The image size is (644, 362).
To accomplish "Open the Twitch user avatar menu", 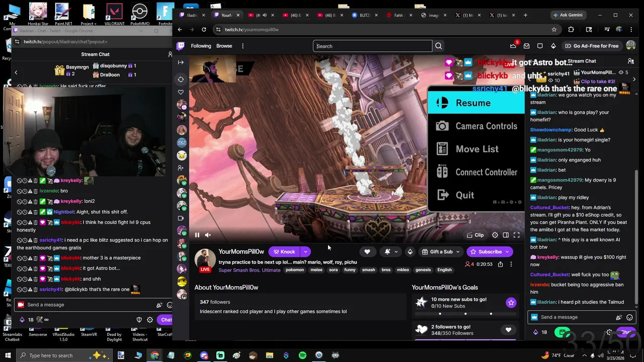I will pyautogui.click(x=630, y=46).
